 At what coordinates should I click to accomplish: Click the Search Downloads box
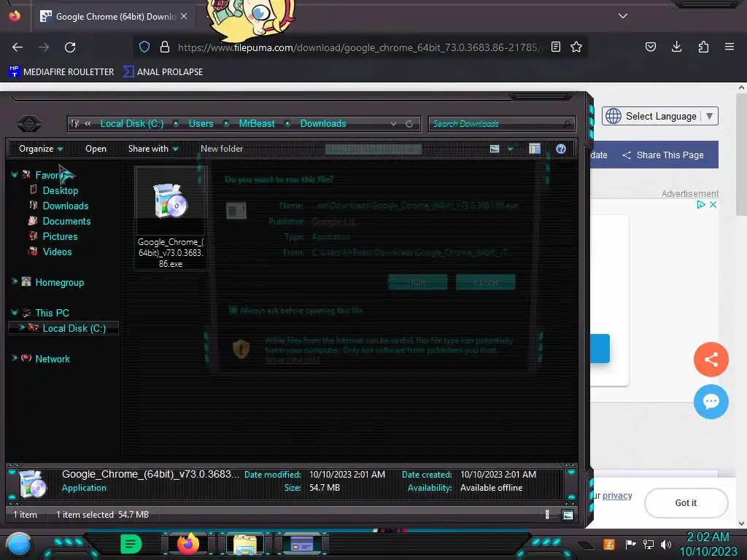click(x=501, y=124)
